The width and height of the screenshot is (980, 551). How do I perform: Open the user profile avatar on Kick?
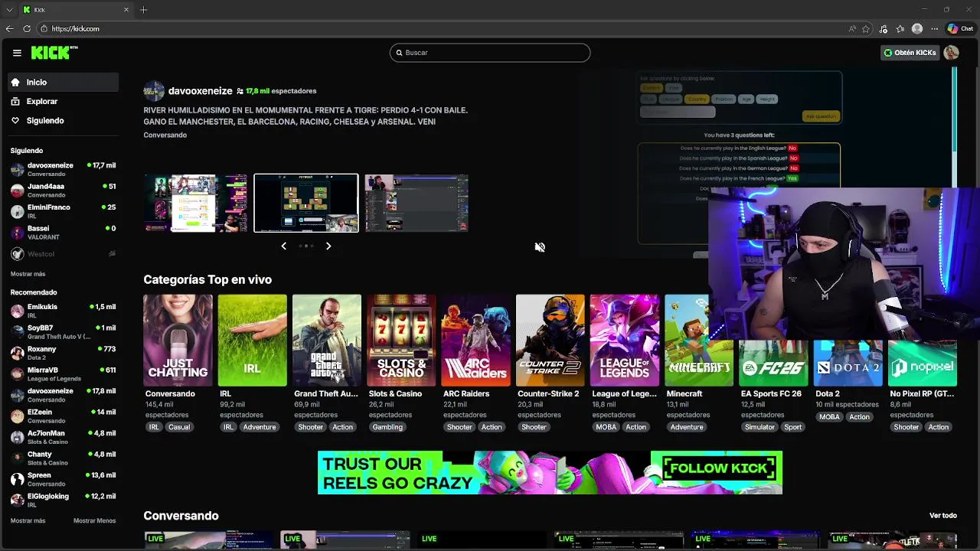951,53
